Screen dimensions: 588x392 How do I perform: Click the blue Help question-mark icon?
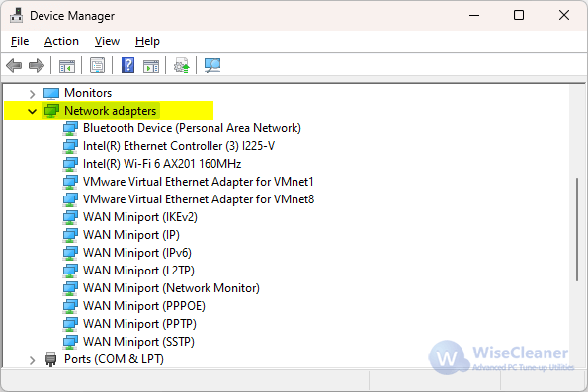pyautogui.click(x=127, y=65)
